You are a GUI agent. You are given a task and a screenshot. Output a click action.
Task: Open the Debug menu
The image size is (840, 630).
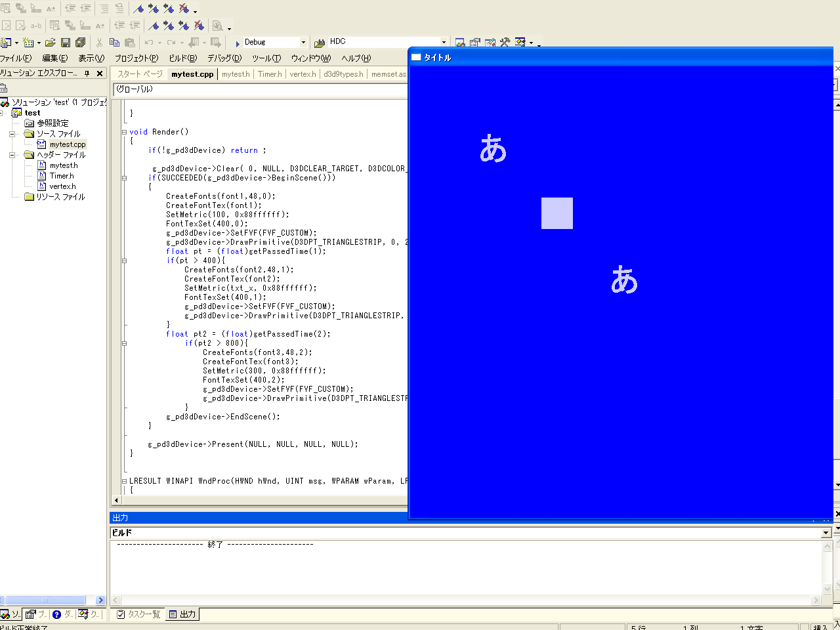[224, 58]
